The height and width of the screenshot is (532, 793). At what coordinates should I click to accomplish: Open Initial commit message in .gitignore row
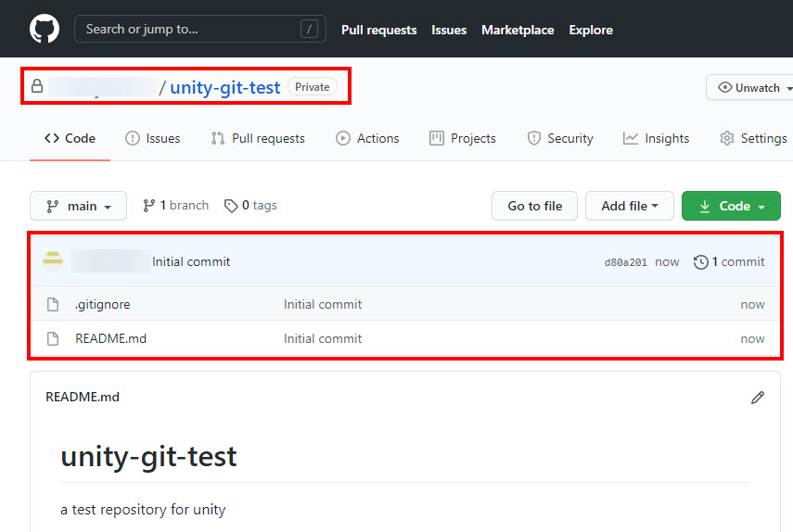[x=323, y=305]
